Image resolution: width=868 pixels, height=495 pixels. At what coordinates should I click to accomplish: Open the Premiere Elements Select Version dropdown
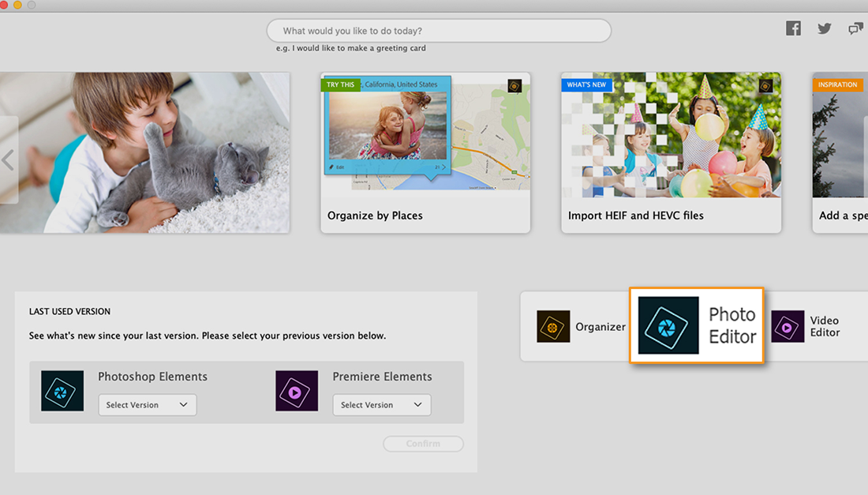(382, 404)
